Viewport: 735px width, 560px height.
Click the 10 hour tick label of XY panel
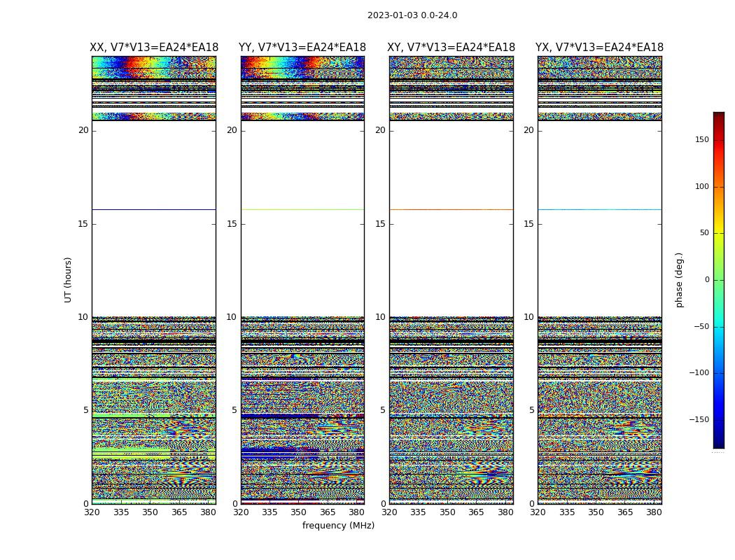[380, 317]
